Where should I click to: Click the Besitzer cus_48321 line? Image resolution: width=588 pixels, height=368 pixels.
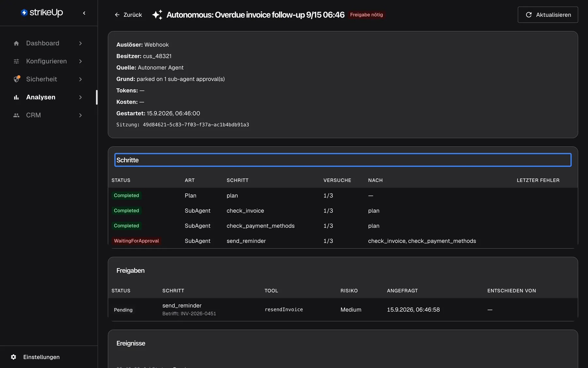point(144,56)
